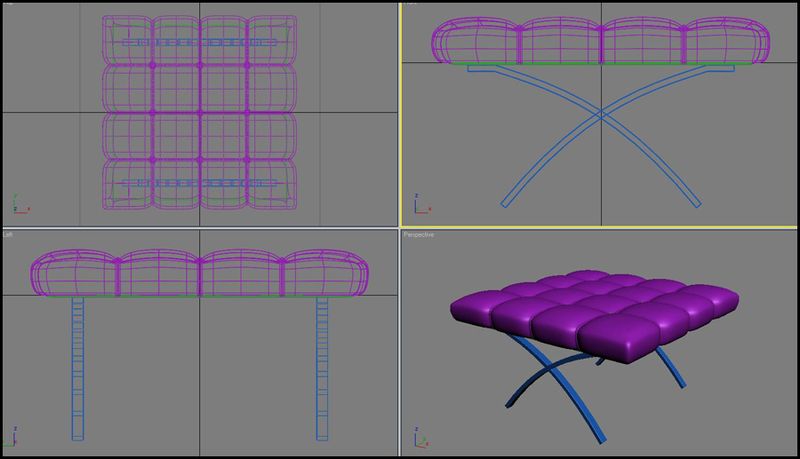Select the shaded purple cushion in Perspective viewport
Viewport: 800px width, 459px height.
594,316
